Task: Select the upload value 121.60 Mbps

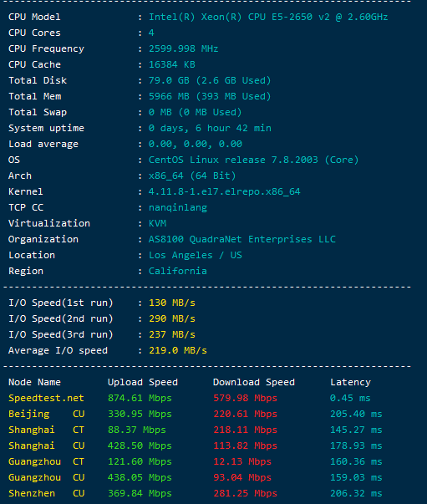Action: tap(140, 461)
